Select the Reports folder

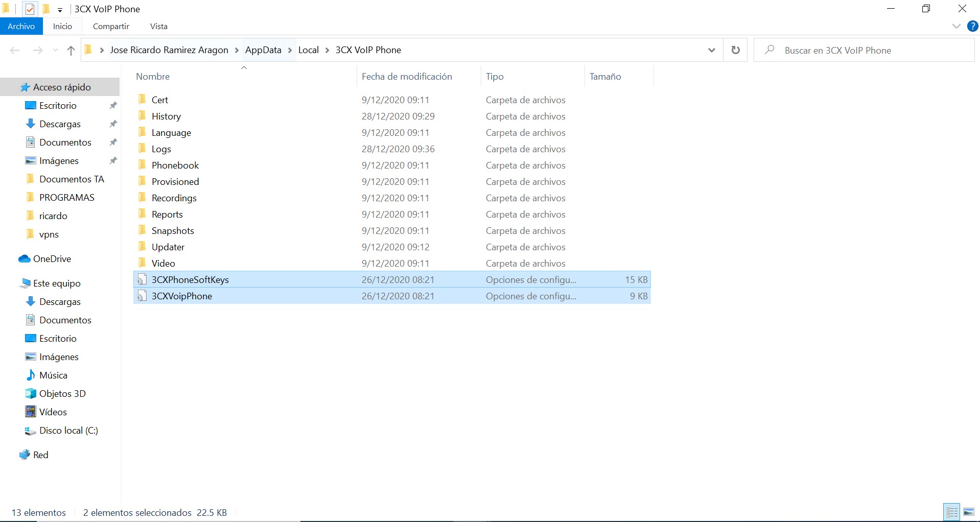392,214
